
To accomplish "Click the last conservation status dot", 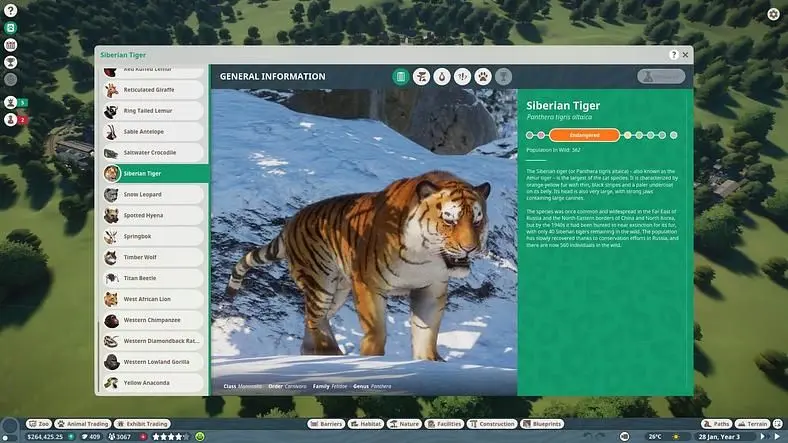I will 673,135.
